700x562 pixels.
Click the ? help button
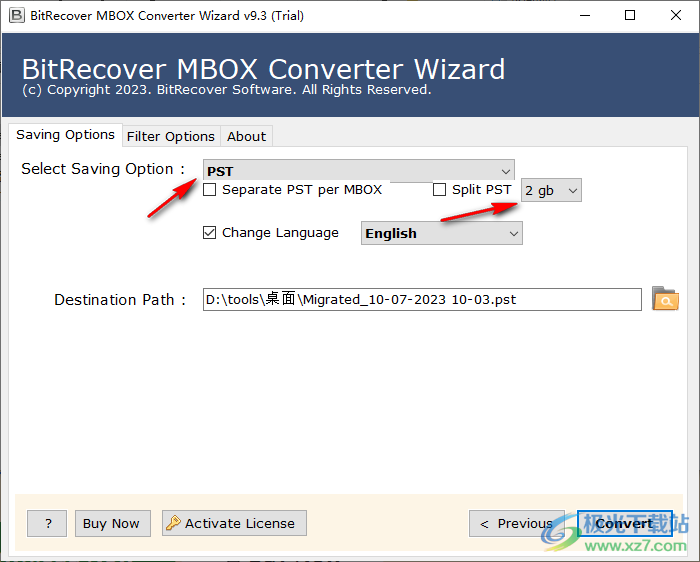(47, 523)
